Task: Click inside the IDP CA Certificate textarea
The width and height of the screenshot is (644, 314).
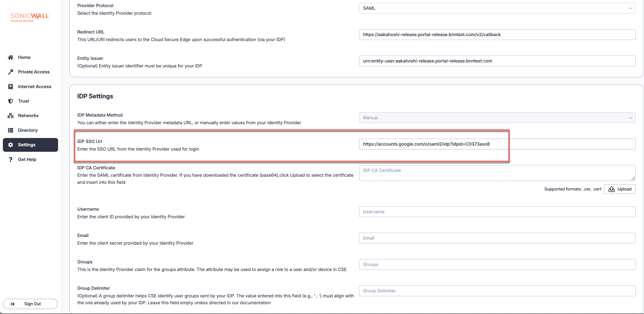Action: pos(497,173)
